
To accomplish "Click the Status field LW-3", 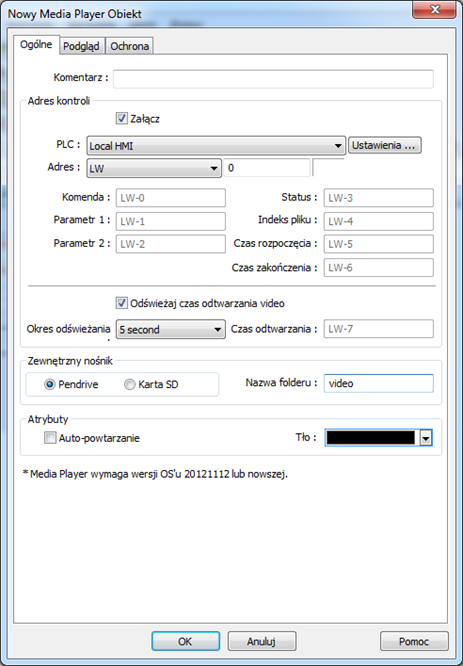I will point(378,198).
